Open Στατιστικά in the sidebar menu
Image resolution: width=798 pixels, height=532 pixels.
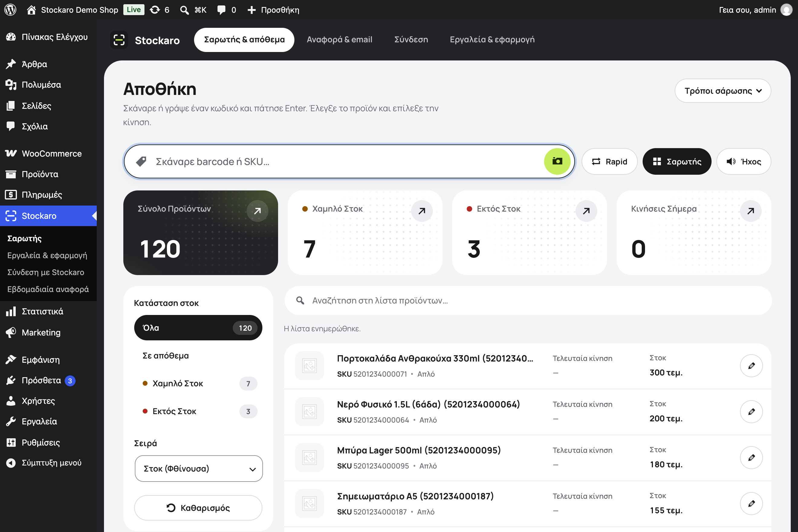(x=48, y=311)
